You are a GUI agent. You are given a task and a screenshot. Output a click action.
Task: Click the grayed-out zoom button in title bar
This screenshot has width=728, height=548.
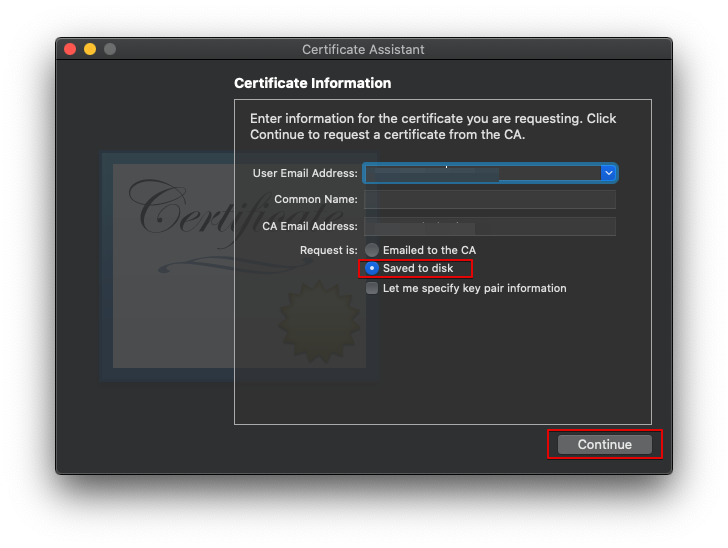tap(110, 49)
